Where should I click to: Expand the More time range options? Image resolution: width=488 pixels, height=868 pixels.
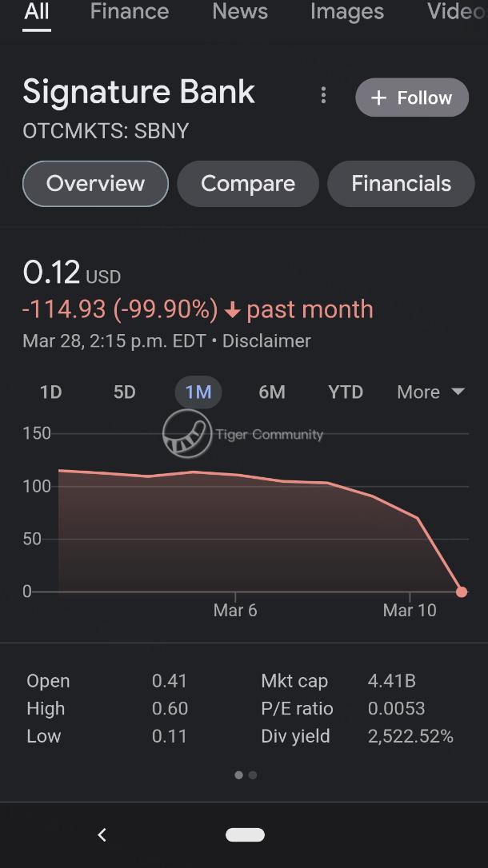point(430,392)
